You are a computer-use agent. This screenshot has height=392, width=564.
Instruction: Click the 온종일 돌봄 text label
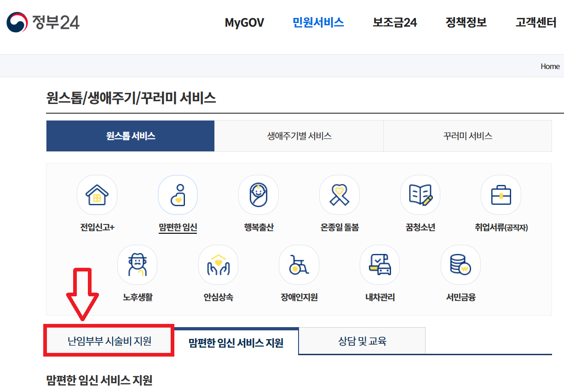[x=340, y=227]
